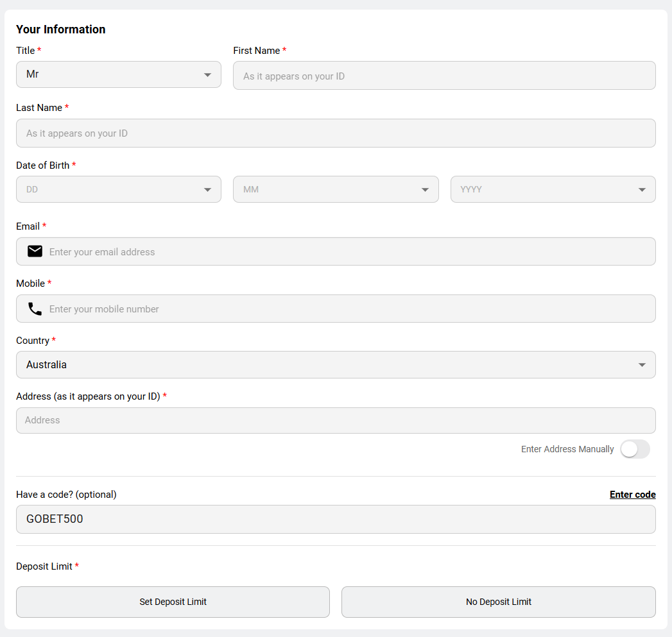672x637 pixels.
Task: Expand the YYYY birth year dropdown
Action: click(553, 189)
